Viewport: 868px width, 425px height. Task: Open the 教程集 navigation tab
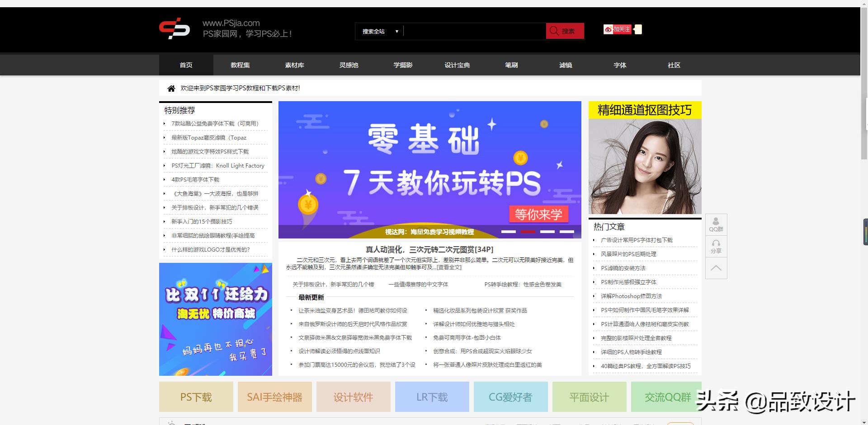coord(240,65)
